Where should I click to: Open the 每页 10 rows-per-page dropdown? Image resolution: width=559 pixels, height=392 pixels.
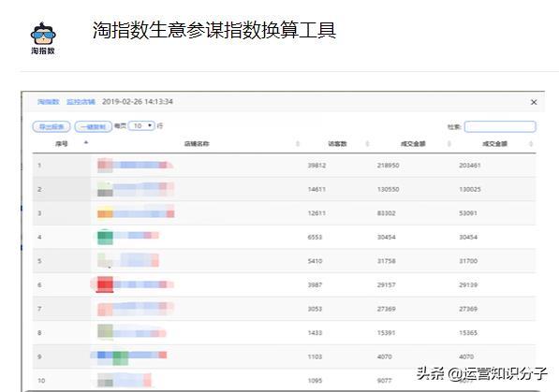[x=141, y=125]
